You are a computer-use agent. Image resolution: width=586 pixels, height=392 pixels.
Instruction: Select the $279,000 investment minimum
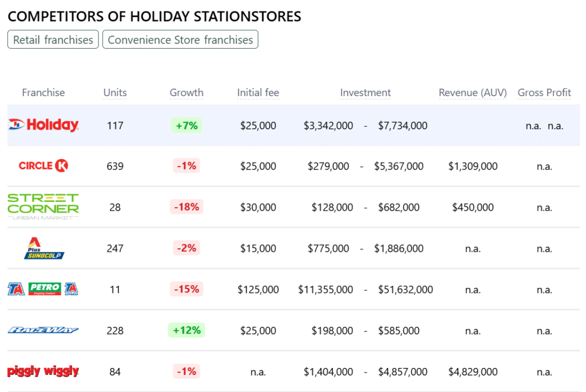(328, 166)
